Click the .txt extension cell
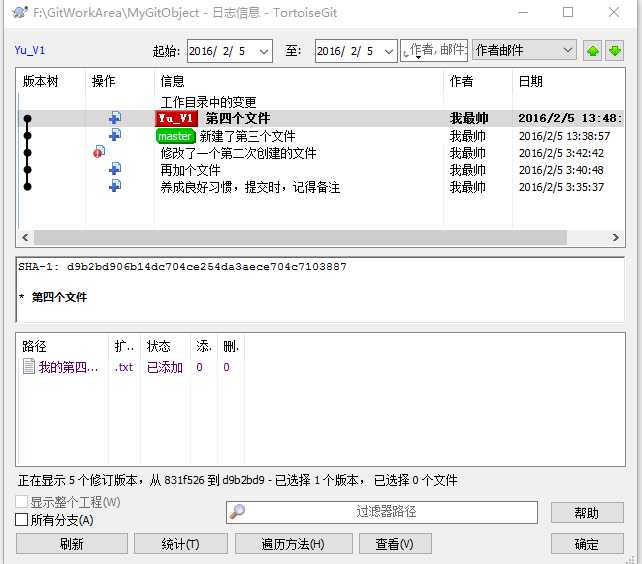 (x=124, y=367)
